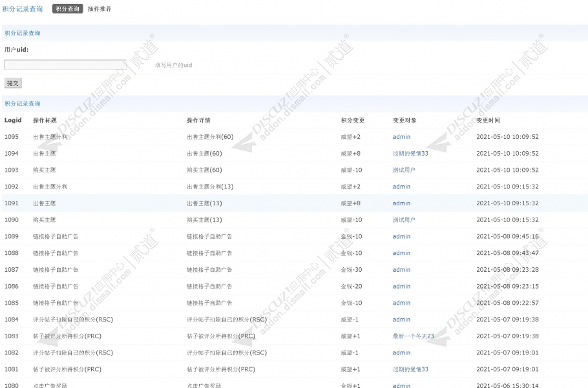Click timestamp 2021-05-08 09:45:16

click(x=507, y=236)
